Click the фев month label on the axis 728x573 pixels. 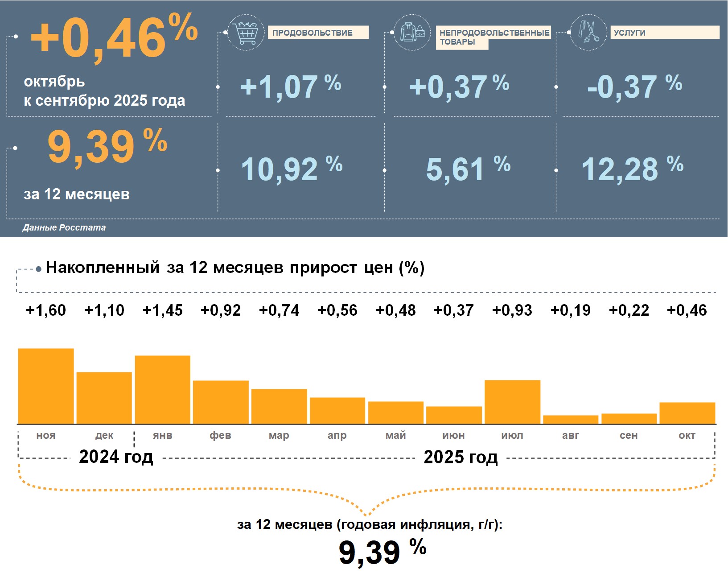click(x=220, y=435)
